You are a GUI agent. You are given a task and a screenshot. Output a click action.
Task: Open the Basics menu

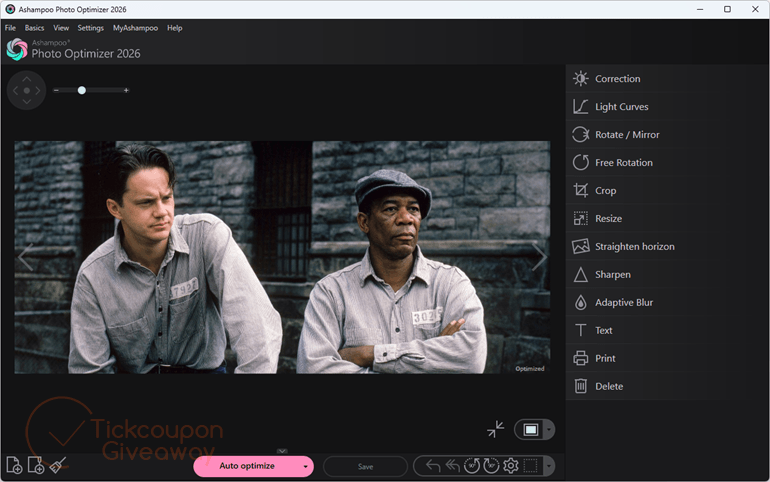34,28
